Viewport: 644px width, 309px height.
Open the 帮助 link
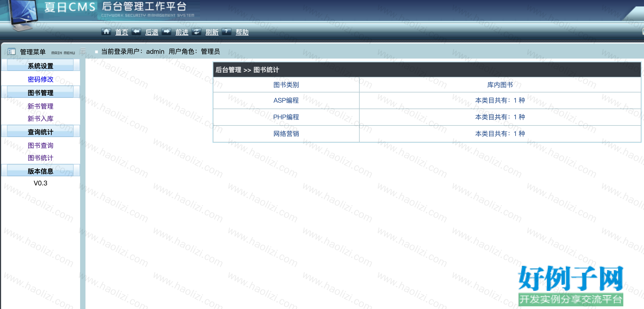[x=242, y=32]
